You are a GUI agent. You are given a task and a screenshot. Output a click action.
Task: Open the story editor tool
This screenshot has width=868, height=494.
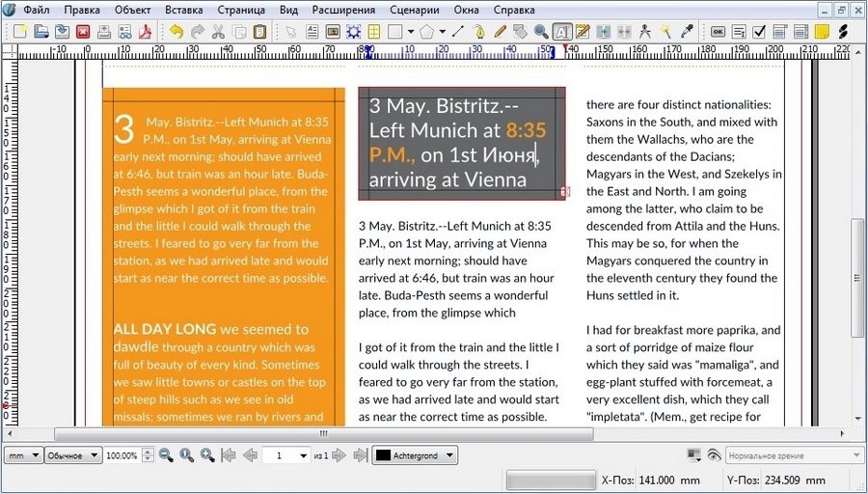pyautogui.click(x=583, y=32)
